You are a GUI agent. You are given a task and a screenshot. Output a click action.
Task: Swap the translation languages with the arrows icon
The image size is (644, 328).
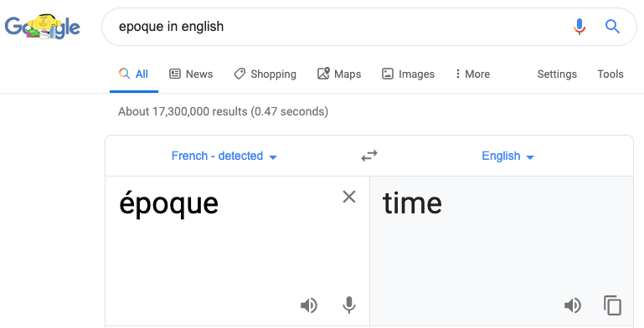tap(368, 156)
